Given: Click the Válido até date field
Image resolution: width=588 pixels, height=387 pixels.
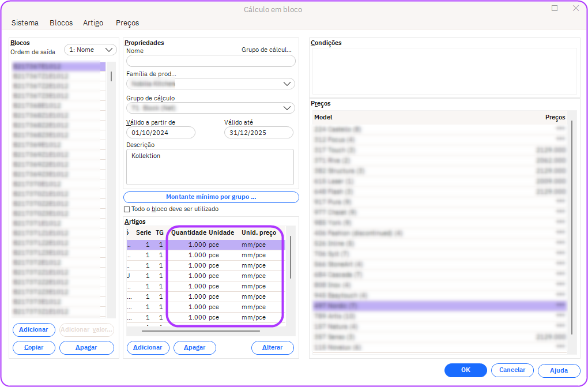Looking at the screenshot, I should (258, 133).
